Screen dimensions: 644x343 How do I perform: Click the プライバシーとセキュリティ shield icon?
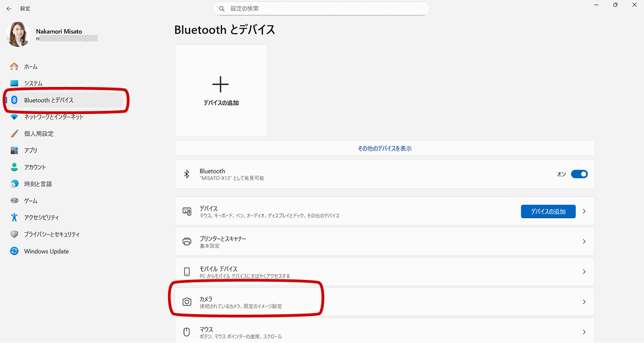pos(14,235)
